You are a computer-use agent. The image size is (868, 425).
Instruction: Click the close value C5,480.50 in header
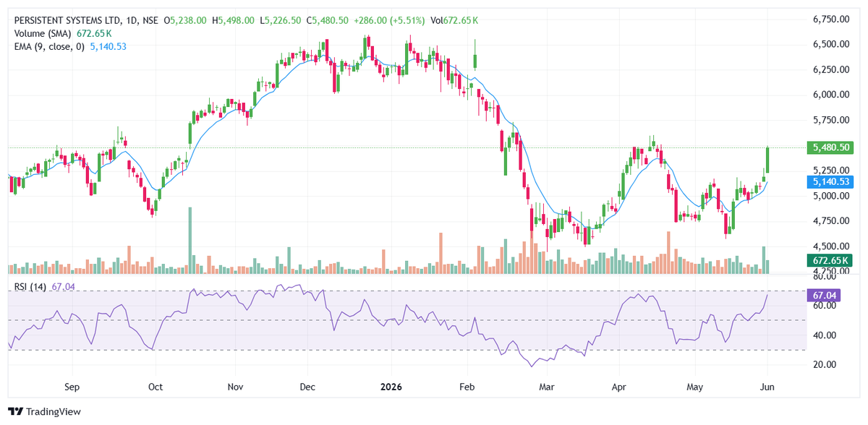point(328,21)
